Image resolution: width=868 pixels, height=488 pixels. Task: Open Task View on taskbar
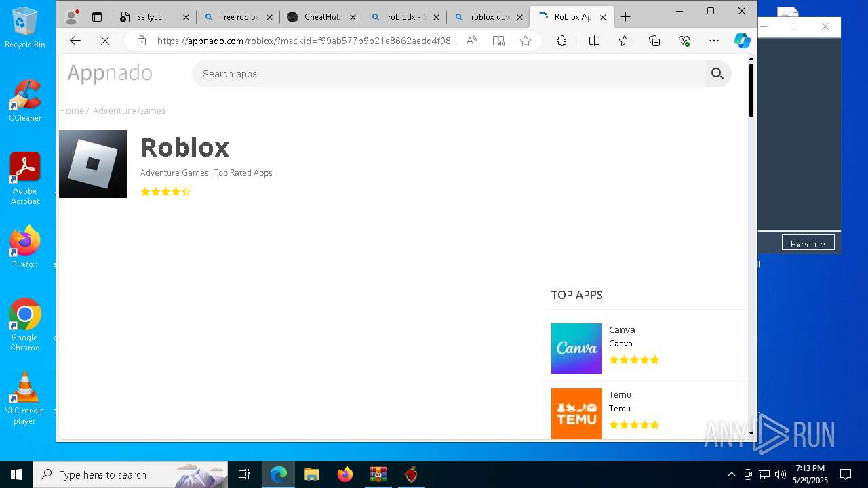click(244, 474)
